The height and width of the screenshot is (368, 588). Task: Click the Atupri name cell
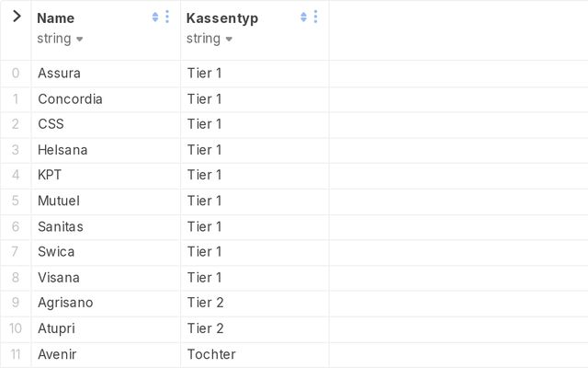[x=56, y=328]
